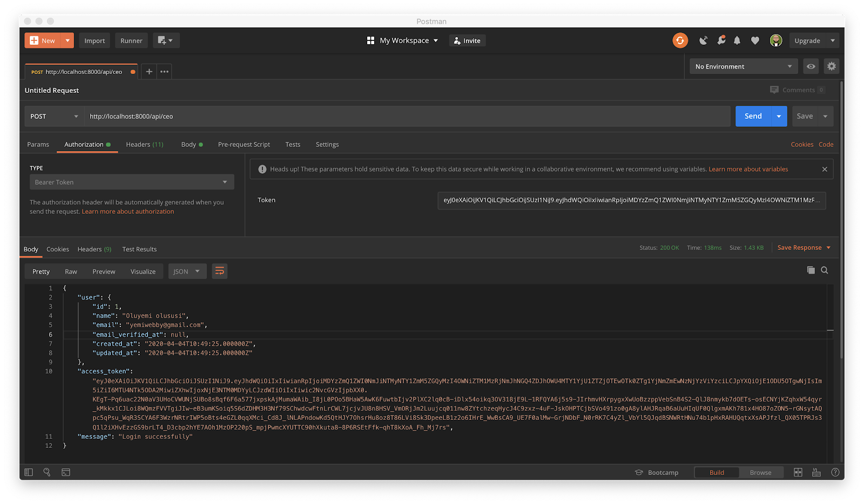Open the Pre-request Script tab
Image resolution: width=864 pixels, height=504 pixels.
244,145
